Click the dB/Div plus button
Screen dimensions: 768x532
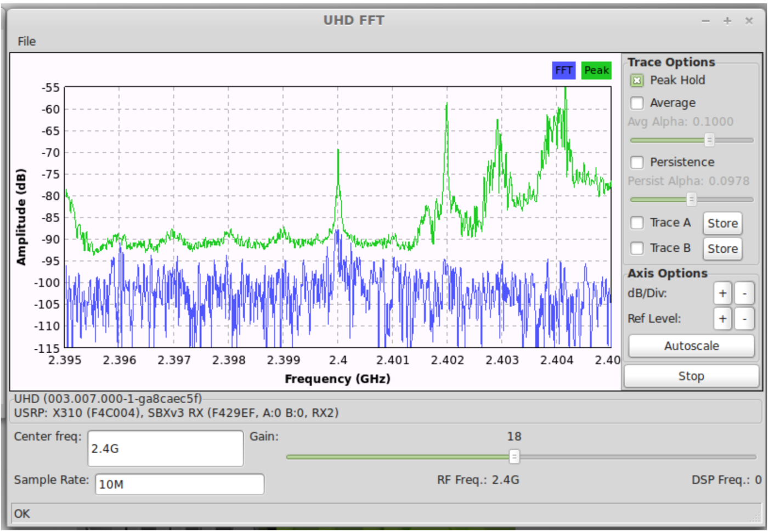pyautogui.click(x=722, y=293)
